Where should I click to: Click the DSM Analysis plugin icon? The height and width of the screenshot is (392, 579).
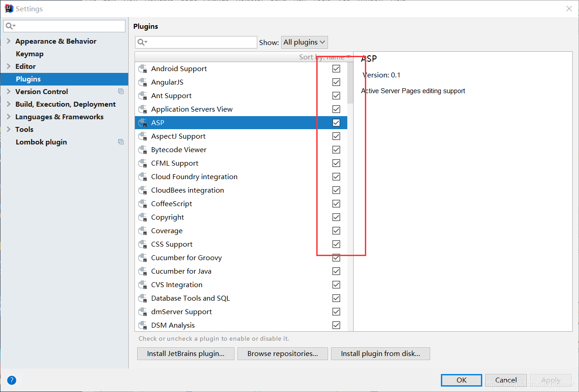[143, 325]
